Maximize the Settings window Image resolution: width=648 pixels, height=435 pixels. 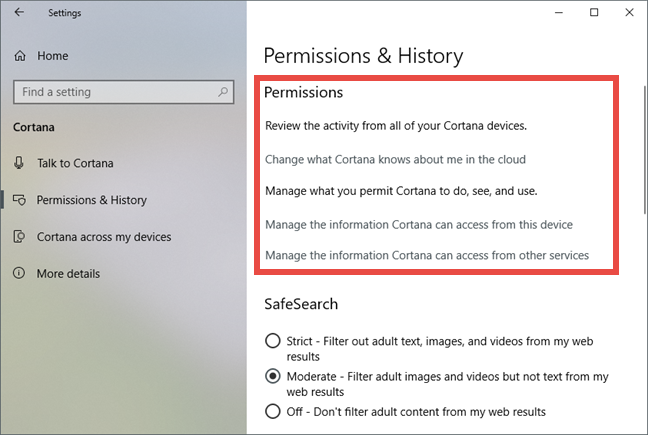pos(594,12)
